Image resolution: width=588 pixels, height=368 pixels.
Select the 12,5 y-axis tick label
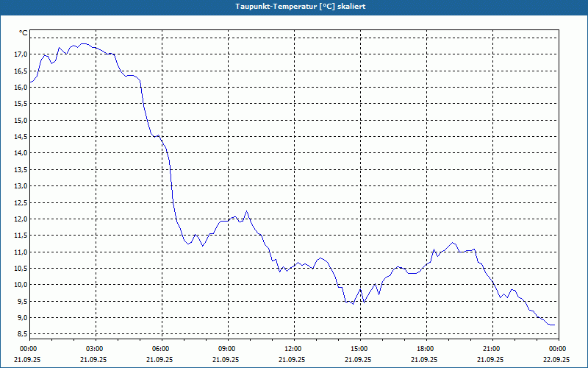[x=21, y=203]
